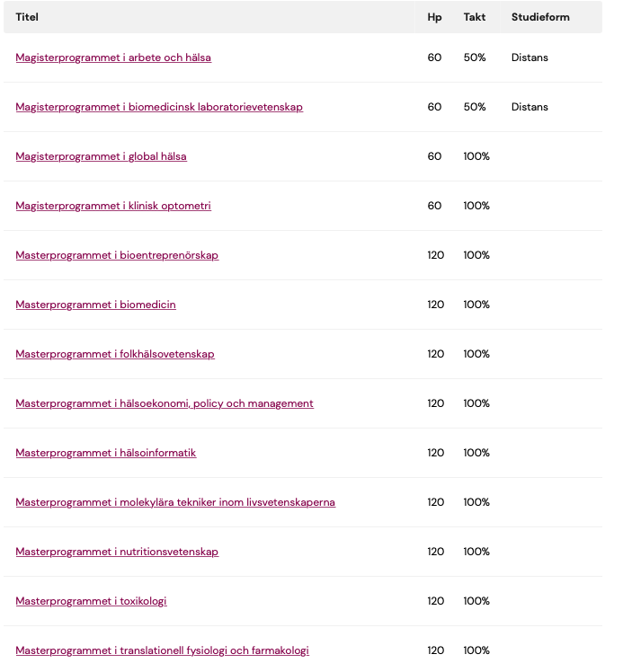Viewport: 623px width, 672px height.
Task: Select Magisterprogrammet i klinisk optometri
Action: 113,206
